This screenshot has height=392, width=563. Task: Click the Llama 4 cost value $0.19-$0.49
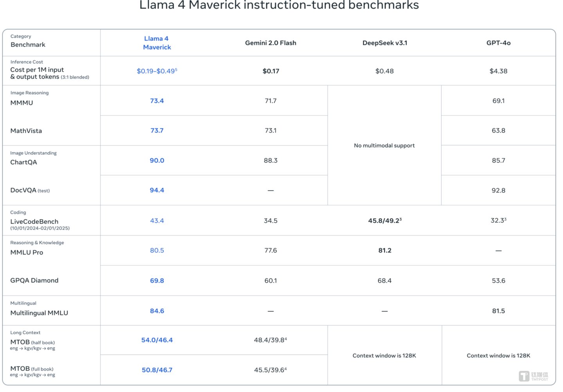[x=156, y=71]
